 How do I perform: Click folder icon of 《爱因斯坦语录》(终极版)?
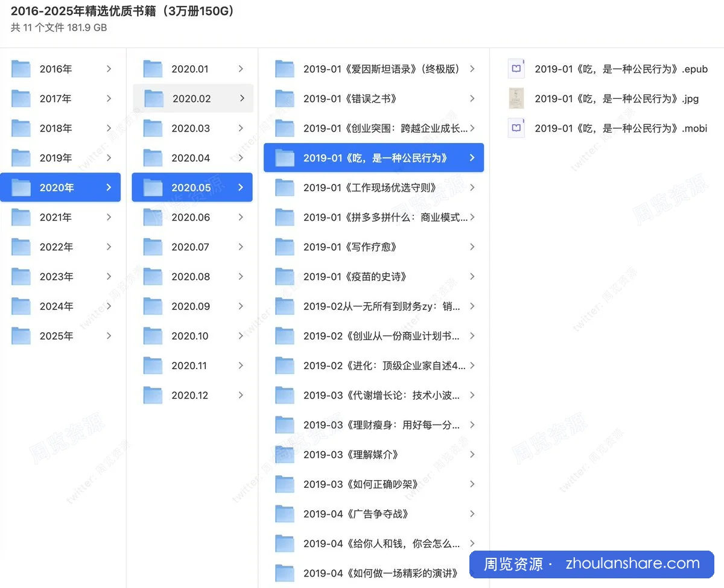point(285,69)
